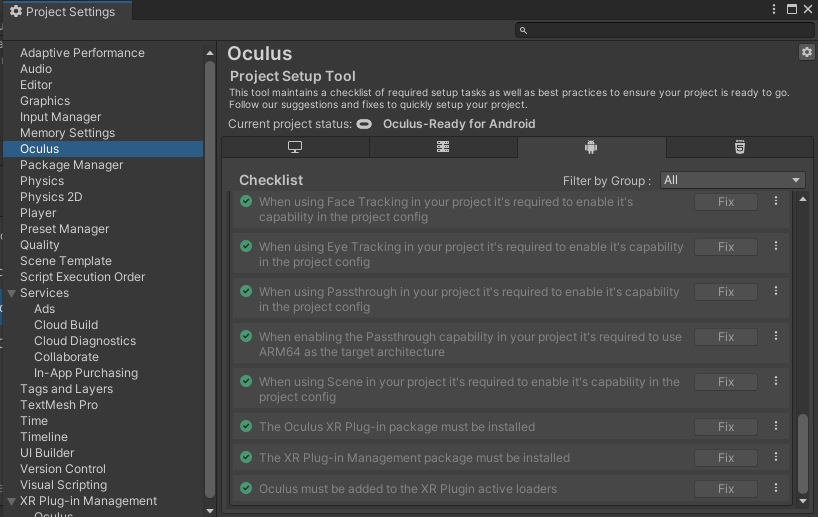Click Fix for XR Plugin active loaders task
Viewport: 818px width, 517px height.
pos(726,489)
